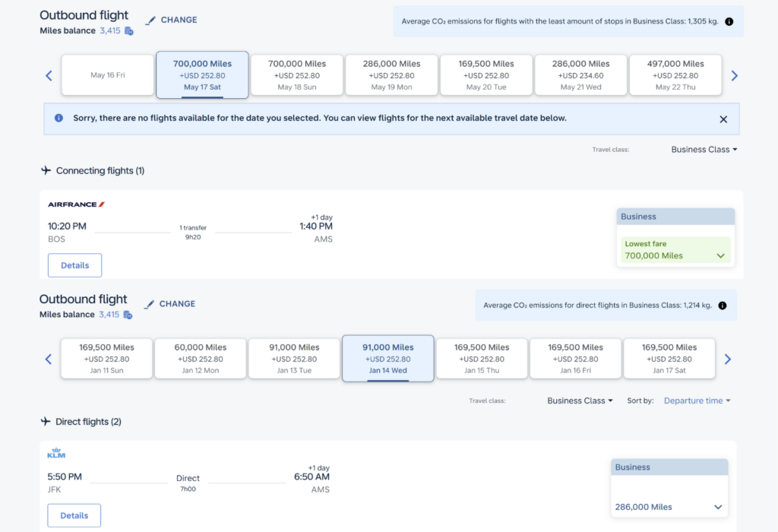The image size is (778, 532).
Task: Select the May 21 Wed date tab
Action: [x=580, y=75]
